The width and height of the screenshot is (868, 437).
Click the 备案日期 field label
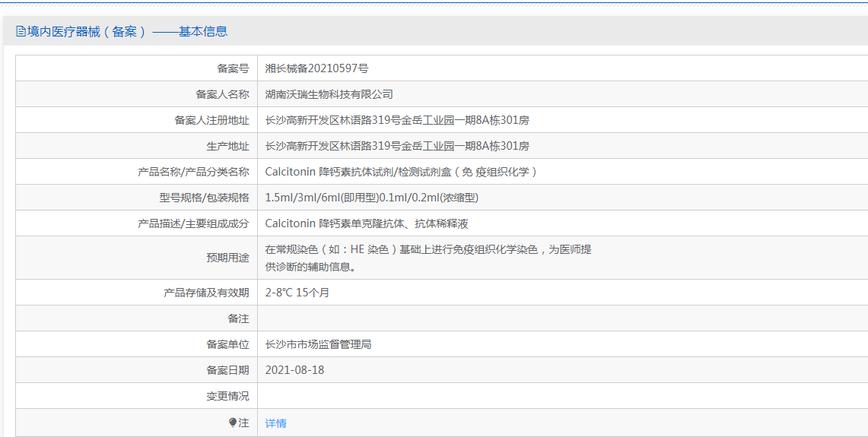tap(227, 370)
